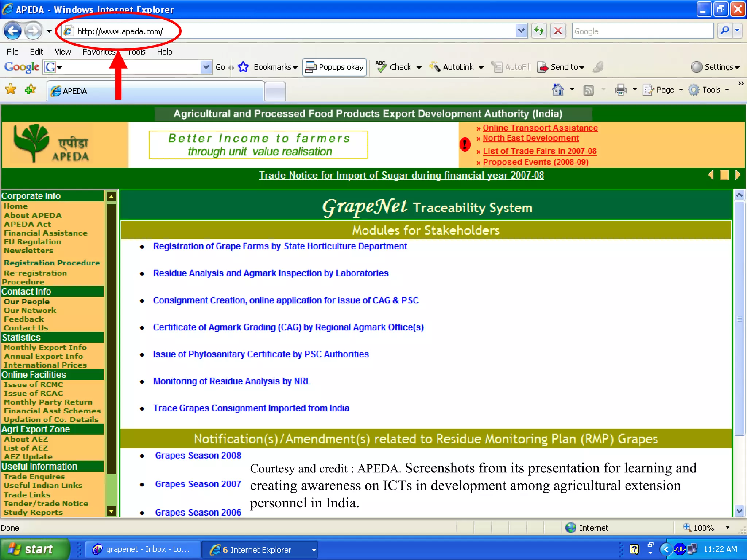Image resolution: width=747 pixels, height=560 pixels.
Task: Open search provider options dropdown
Action: 737,31
